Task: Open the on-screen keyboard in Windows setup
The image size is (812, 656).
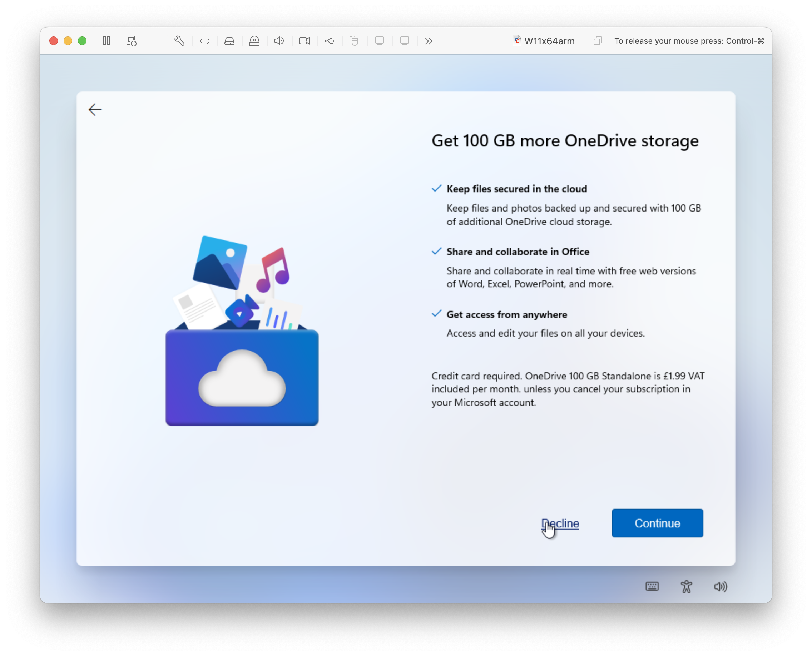Action: tap(652, 586)
